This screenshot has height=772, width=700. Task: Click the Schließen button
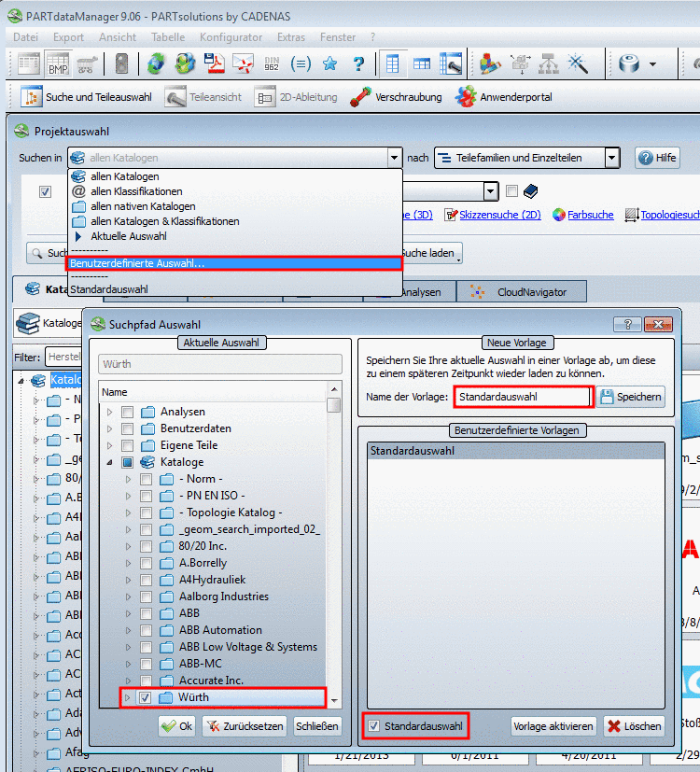pos(317,726)
